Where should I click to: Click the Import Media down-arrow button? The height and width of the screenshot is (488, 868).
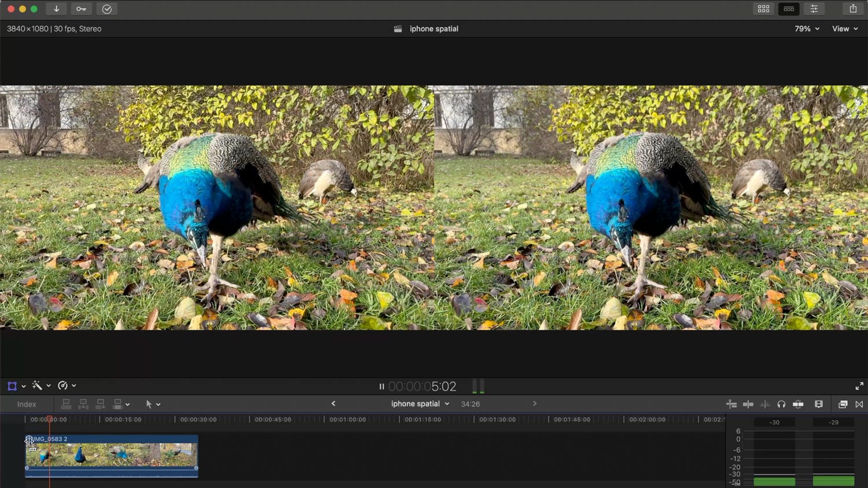[x=56, y=9]
